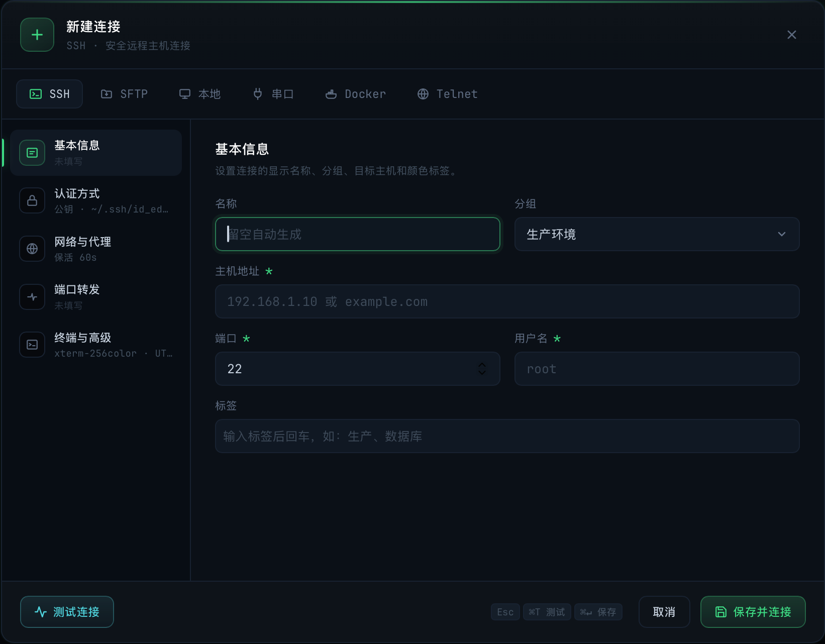Click the 标签 tags input field
The image size is (825, 644).
(507, 436)
